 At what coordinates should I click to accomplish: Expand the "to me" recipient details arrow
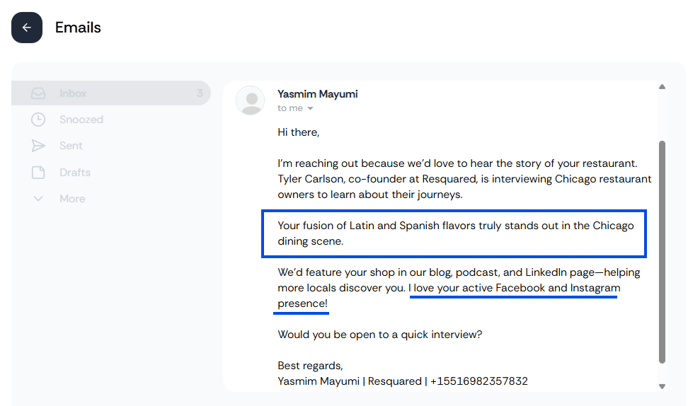310,108
